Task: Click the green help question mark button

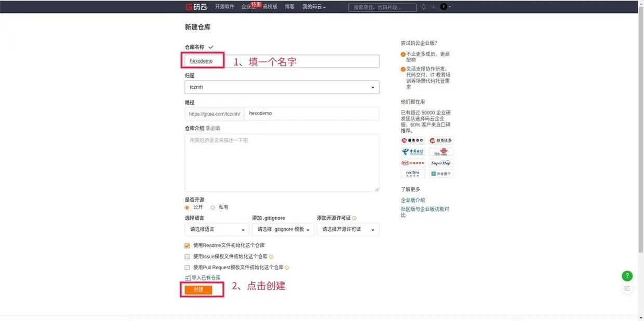Action: (627, 276)
